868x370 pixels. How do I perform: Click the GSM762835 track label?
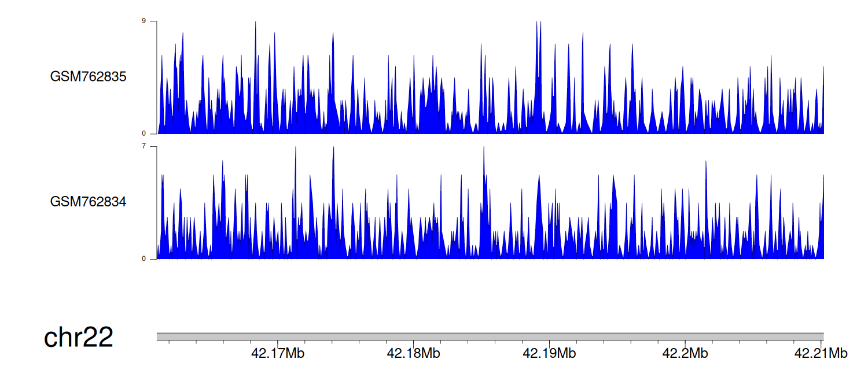pyautogui.click(x=88, y=77)
